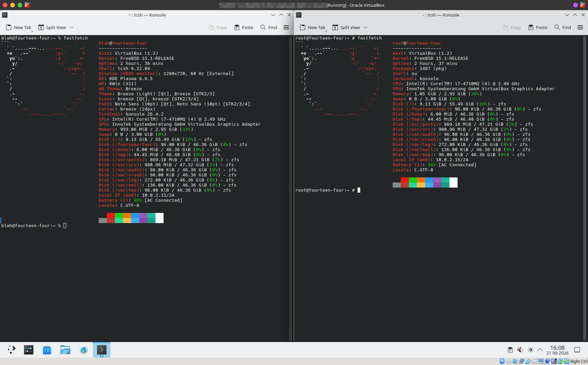Image resolution: width=588 pixels, height=365 pixels.
Task: Click the blah@fourteen-four prompt cursor line
Action: pyautogui.click(x=34, y=225)
